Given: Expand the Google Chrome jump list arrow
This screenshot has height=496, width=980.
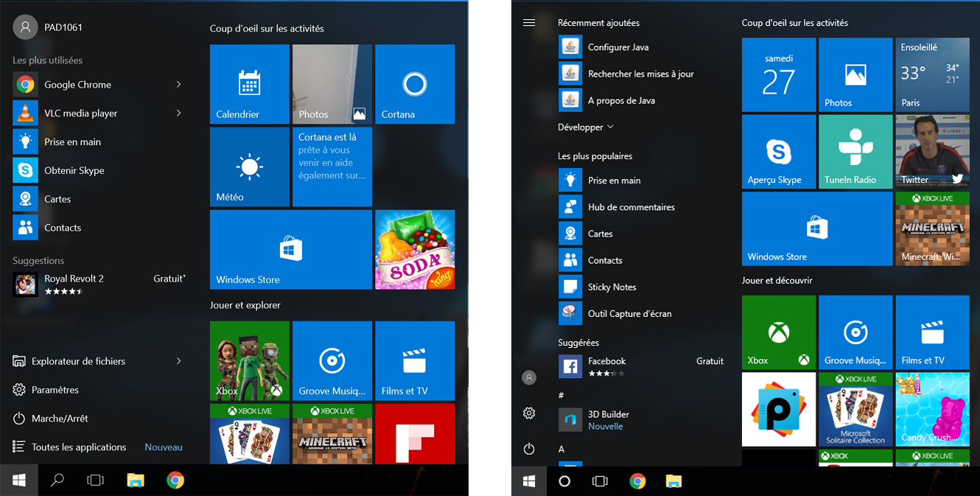Looking at the screenshot, I should click(178, 84).
